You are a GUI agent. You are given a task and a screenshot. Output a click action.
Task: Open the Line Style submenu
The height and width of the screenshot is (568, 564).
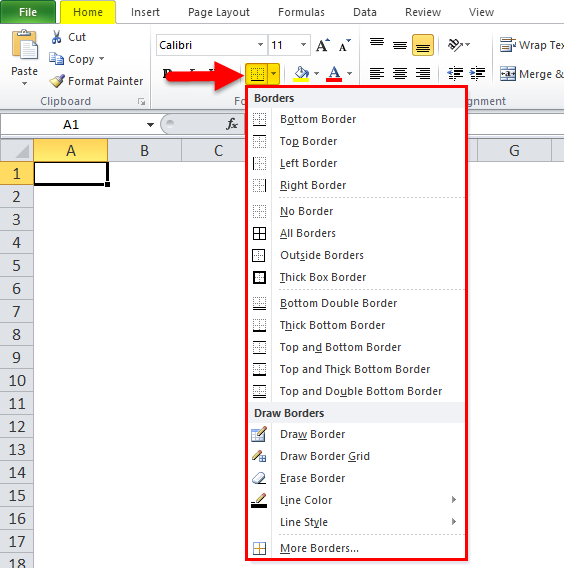(357, 522)
